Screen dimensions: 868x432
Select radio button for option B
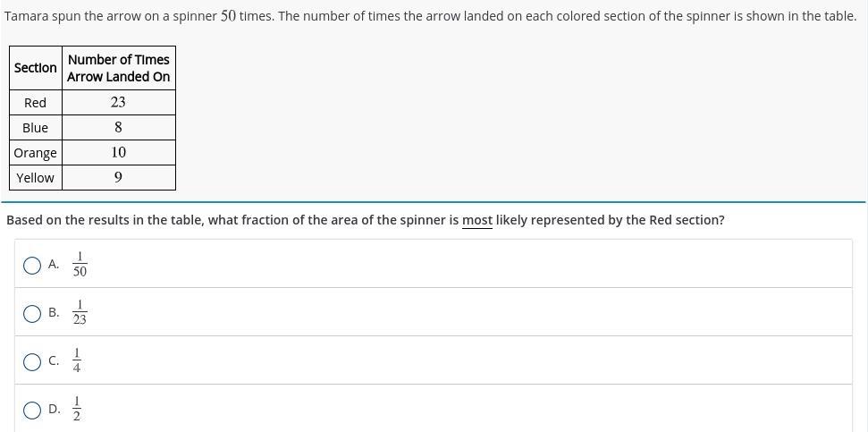coord(32,313)
